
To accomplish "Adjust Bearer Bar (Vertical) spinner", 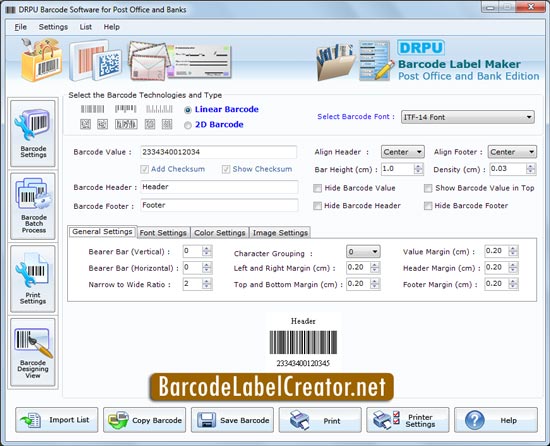I will (207, 251).
